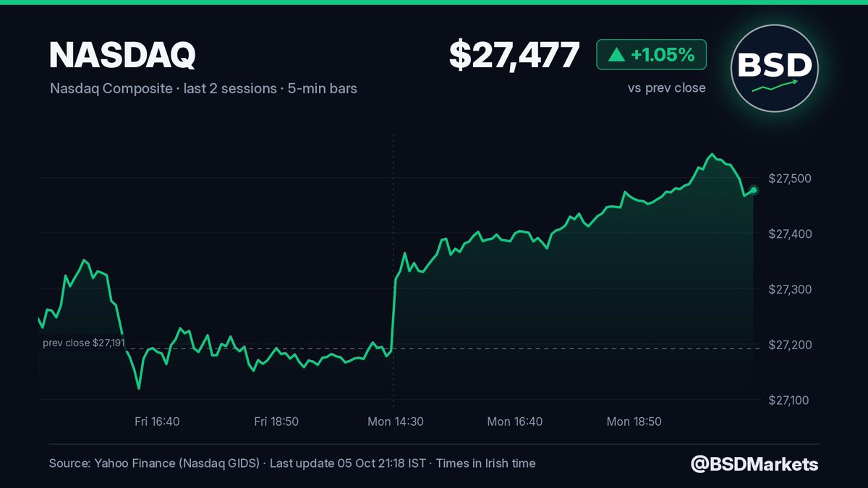Click the 'Mon 18:50' time label
The width and height of the screenshot is (868, 488).
[634, 421]
